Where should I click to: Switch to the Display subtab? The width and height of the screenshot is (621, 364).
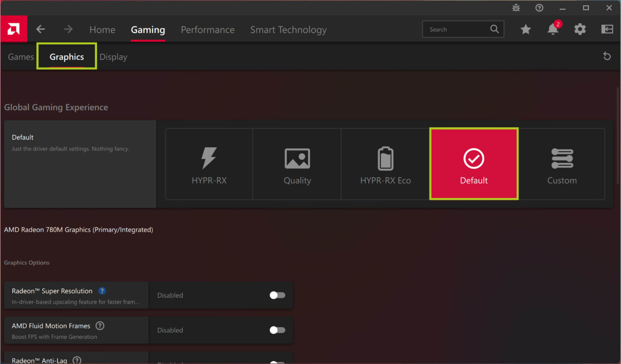coord(113,57)
